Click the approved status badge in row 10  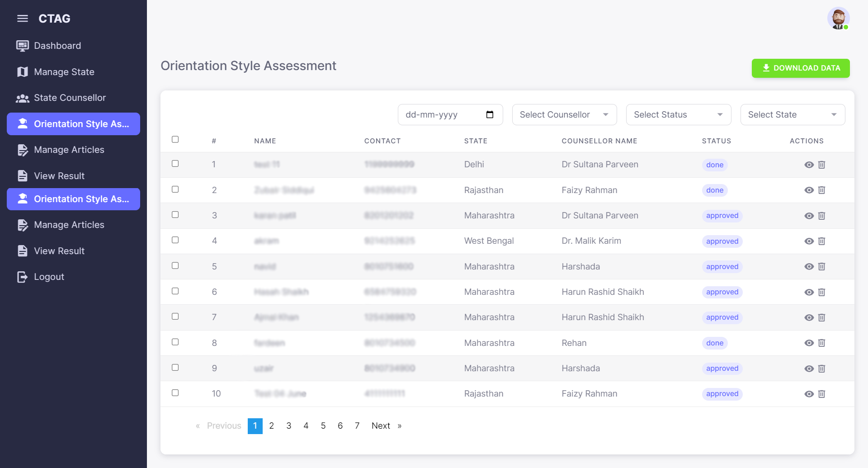tap(722, 394)
